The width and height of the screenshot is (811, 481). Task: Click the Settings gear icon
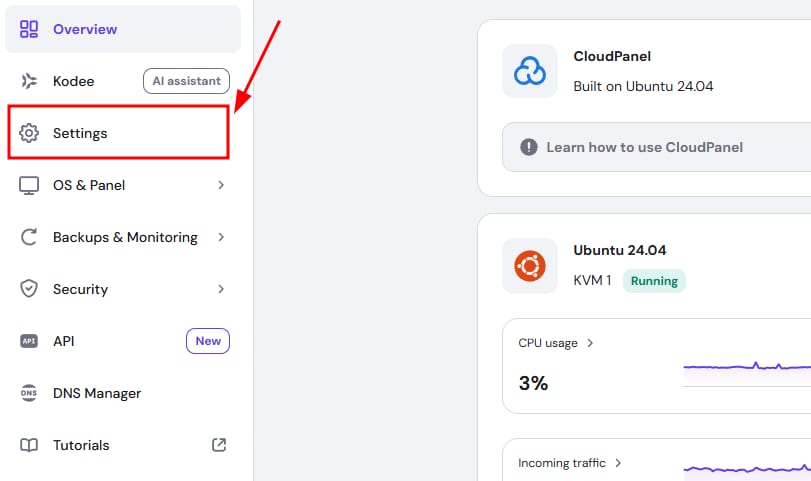coord(29,133)
